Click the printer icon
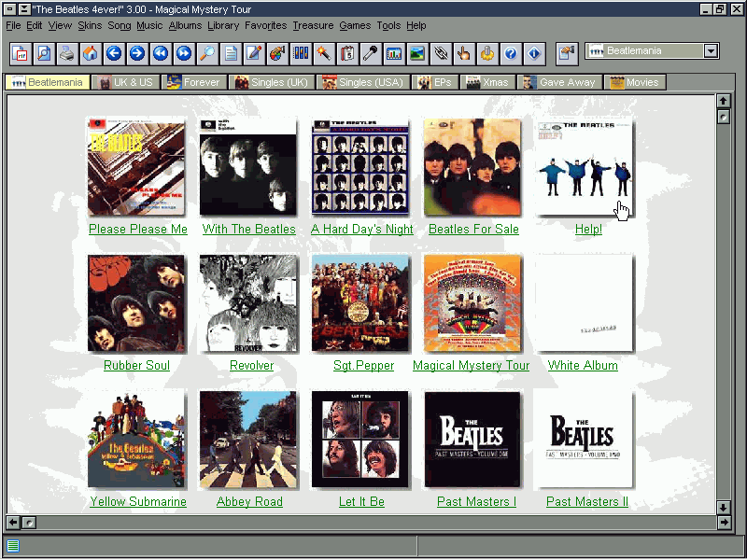Screen dimensions: 747x560 66,53
